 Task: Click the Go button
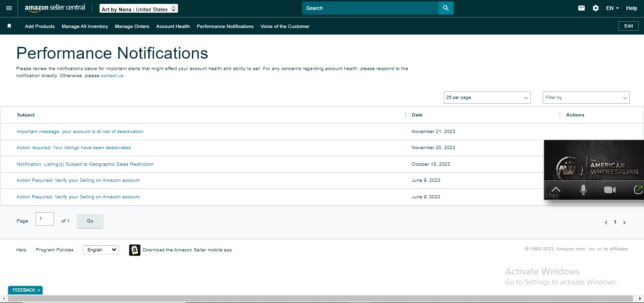90,221
